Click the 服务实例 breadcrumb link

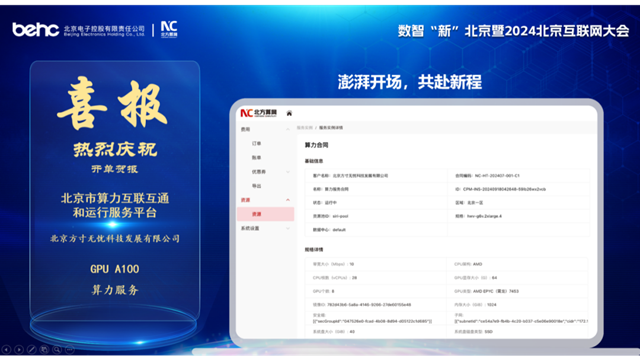click(304, 128)
